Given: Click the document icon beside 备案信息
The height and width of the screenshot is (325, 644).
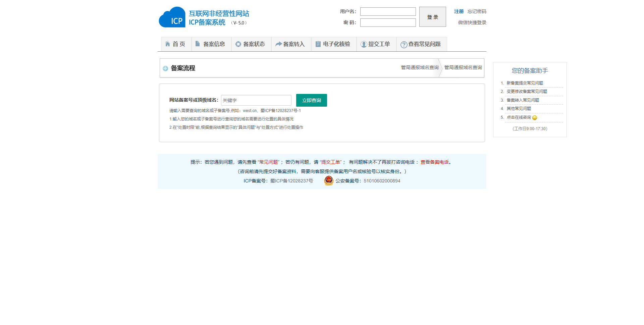Looking at the screenshot, I should click(198, 44).
